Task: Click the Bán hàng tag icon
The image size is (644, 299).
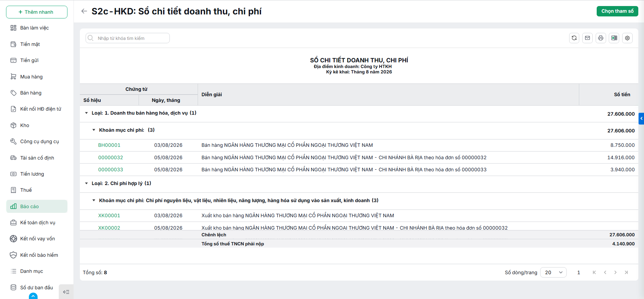Action: coord(13,93)
